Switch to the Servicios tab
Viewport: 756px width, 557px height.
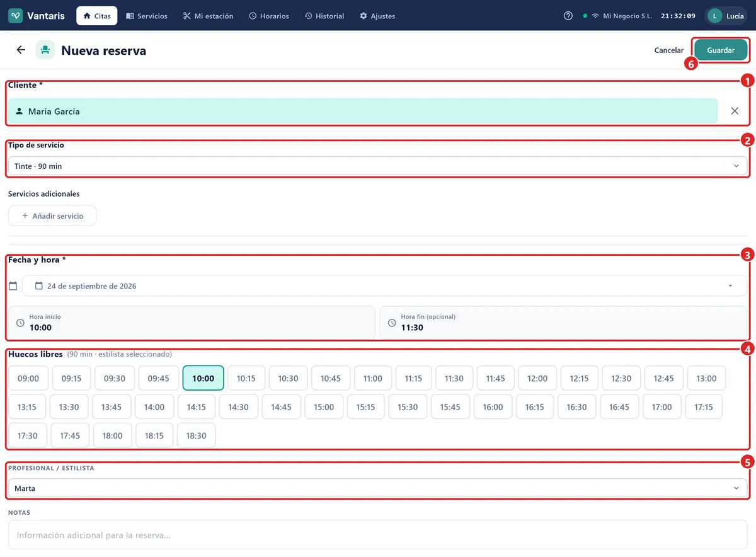click(x=147, y=16)
